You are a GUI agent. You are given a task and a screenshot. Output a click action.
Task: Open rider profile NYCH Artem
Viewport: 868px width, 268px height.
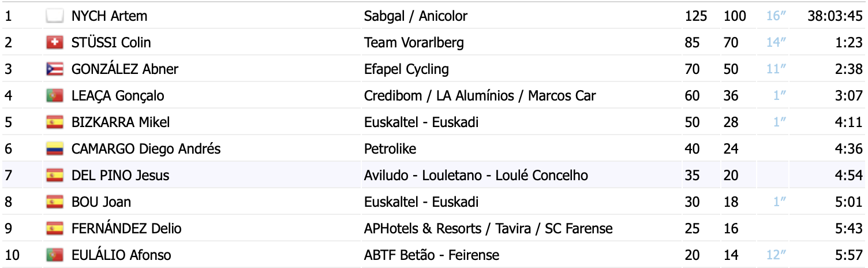(109, 16)
